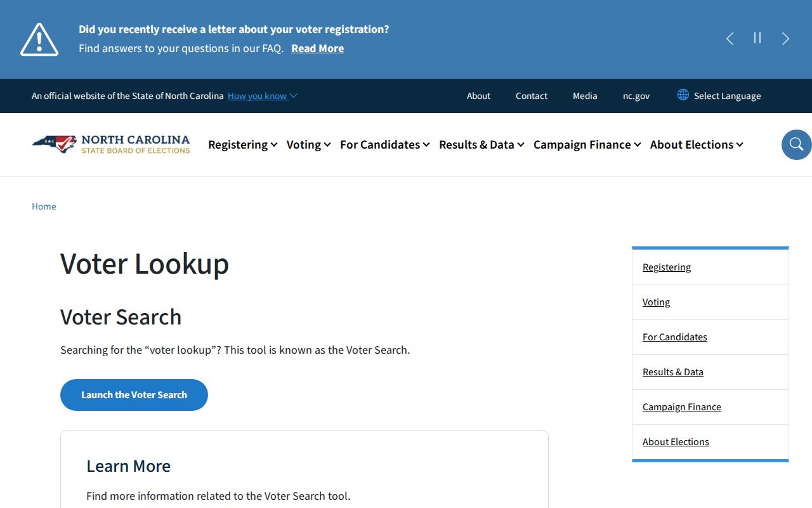Expand the Results & Data menu
This screenshot has height=508, width=812.
(x=481, y=145)
